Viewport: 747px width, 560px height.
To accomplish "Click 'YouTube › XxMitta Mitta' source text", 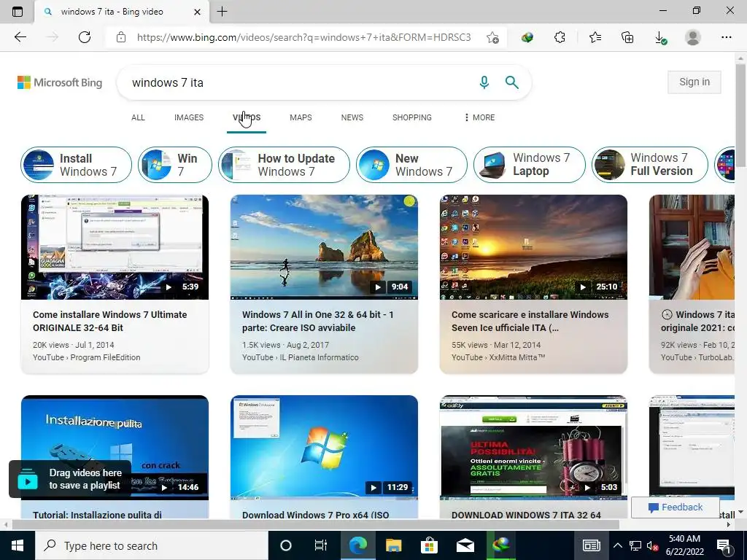I will [498, 357].
